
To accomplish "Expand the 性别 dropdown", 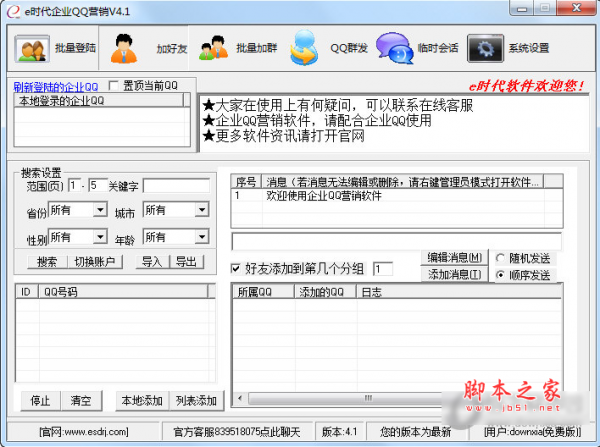I will 101,237.
